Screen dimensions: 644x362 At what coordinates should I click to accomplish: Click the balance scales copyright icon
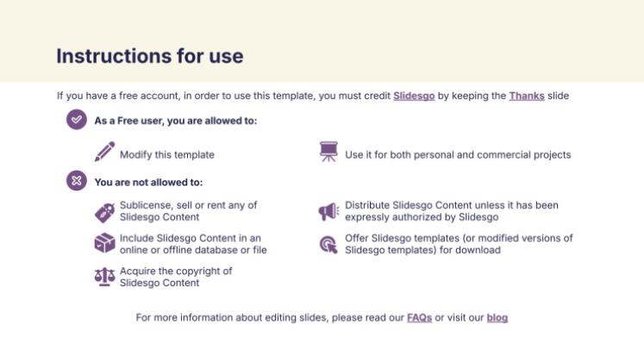104,277
